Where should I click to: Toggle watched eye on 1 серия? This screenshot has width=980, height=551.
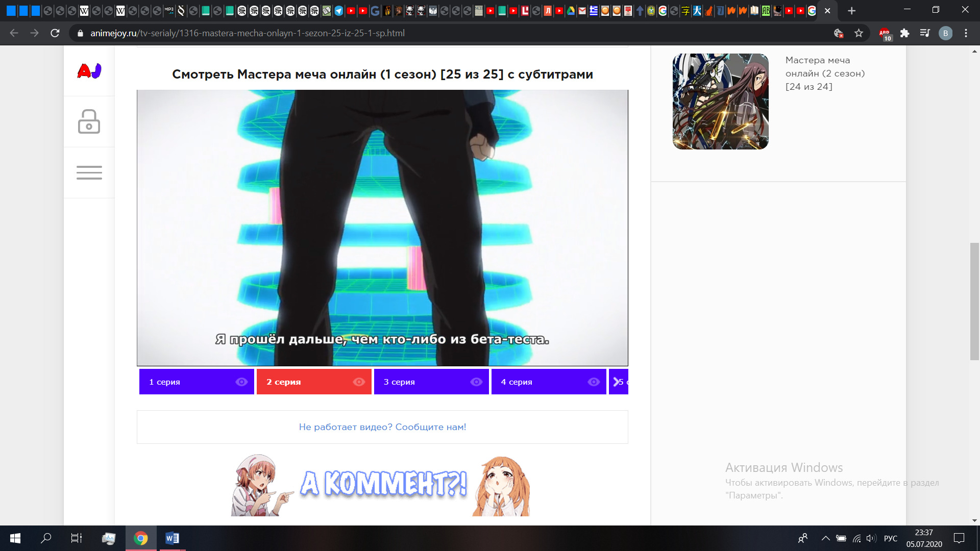point(241,382)
